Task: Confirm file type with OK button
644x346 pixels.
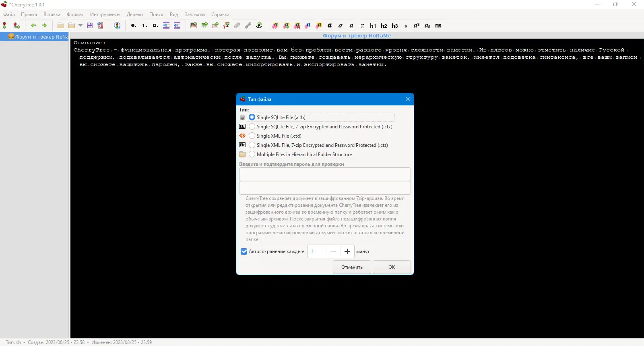Action: [392, 267]
